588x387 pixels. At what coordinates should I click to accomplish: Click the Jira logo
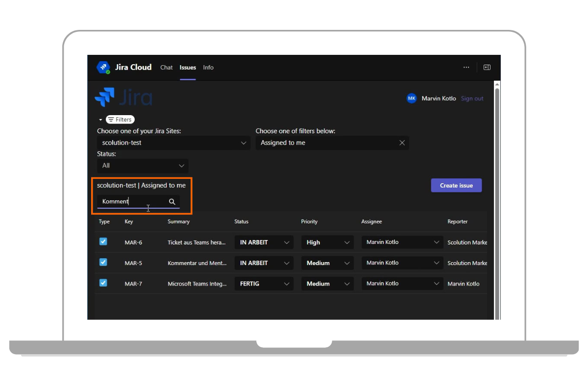coord(123,97)
